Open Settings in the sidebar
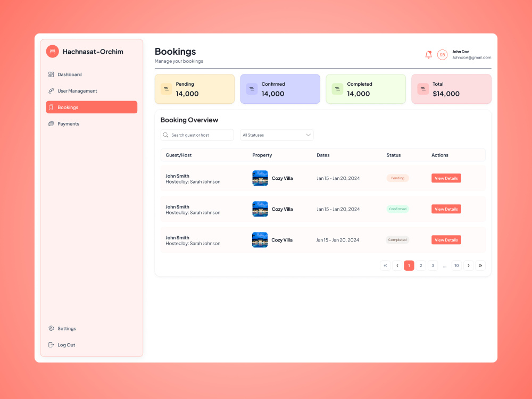The image size is (532, 399). click(x=92, y=328)
